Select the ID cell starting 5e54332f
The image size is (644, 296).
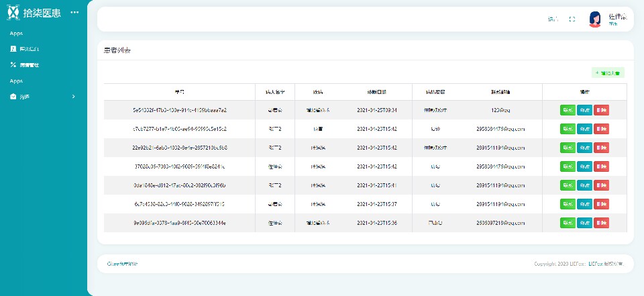pyautogui.click(x=180, y=110)
